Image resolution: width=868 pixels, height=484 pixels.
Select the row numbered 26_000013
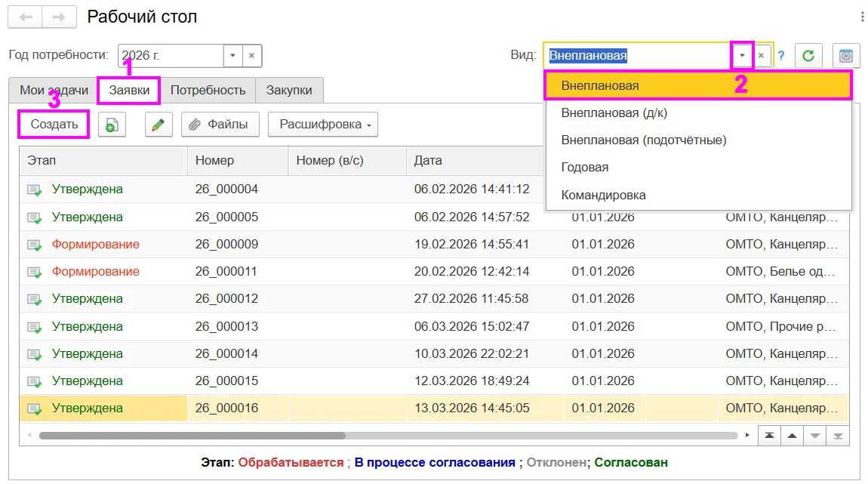click(x=434, y=326)
